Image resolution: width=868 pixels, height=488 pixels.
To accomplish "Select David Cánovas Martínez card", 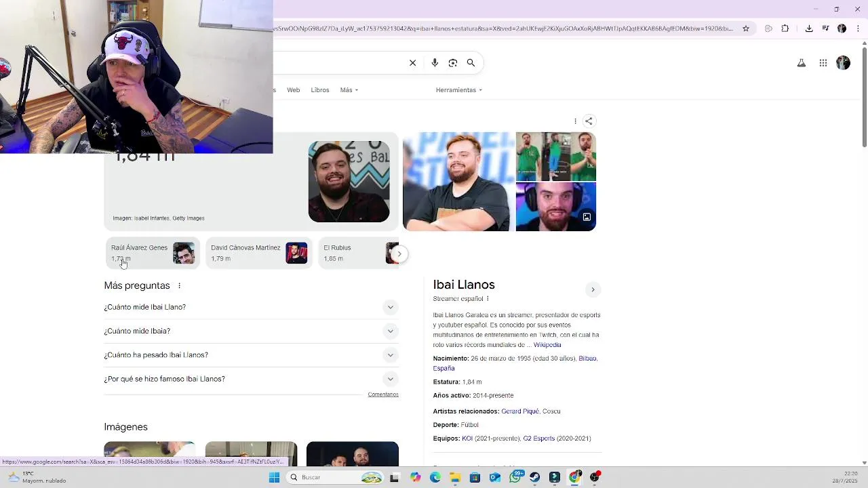I will coord(259,253).
